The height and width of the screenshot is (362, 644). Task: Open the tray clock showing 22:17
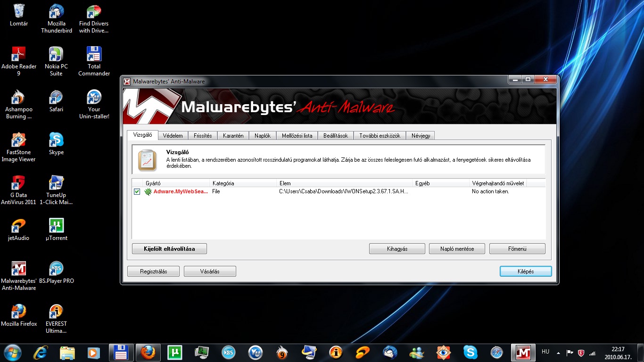point(618,353)
